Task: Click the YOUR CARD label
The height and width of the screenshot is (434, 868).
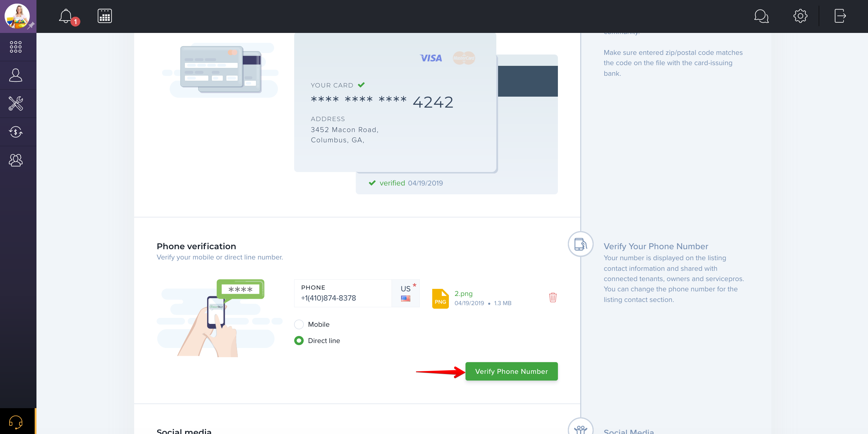Action: pyautogui.click(x=332, y=85)
